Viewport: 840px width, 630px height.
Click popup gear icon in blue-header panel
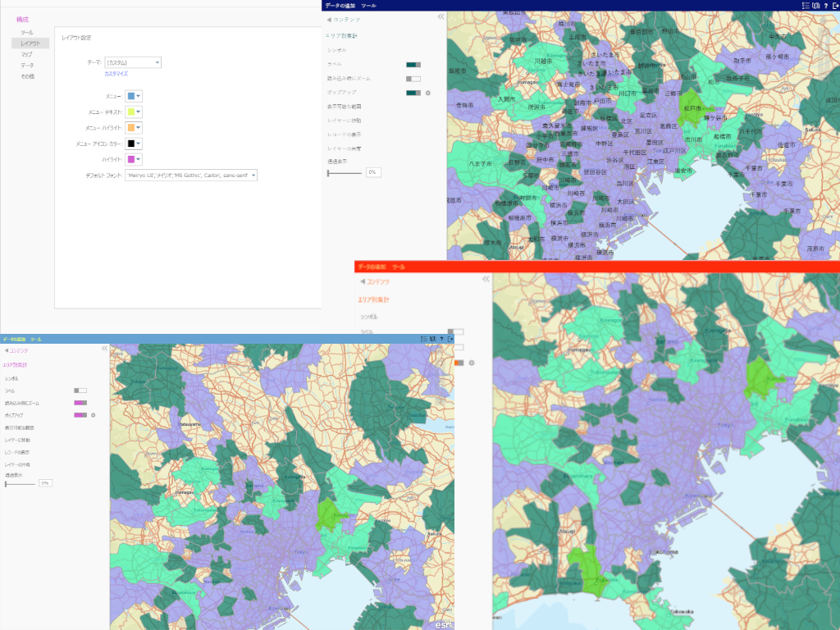(94, 415)
